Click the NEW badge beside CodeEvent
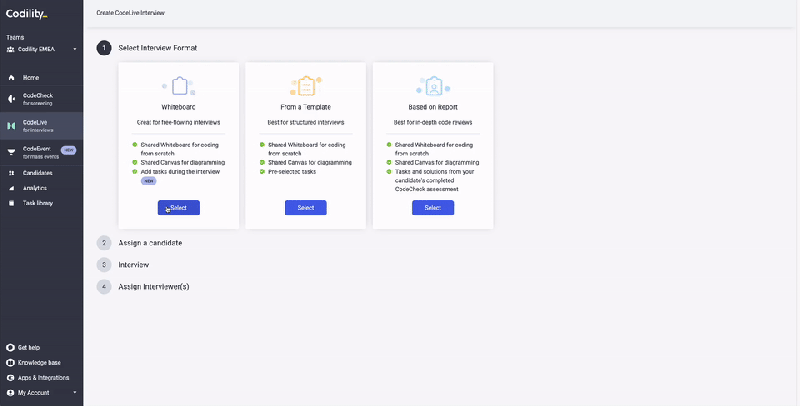 tap(68, 150)
